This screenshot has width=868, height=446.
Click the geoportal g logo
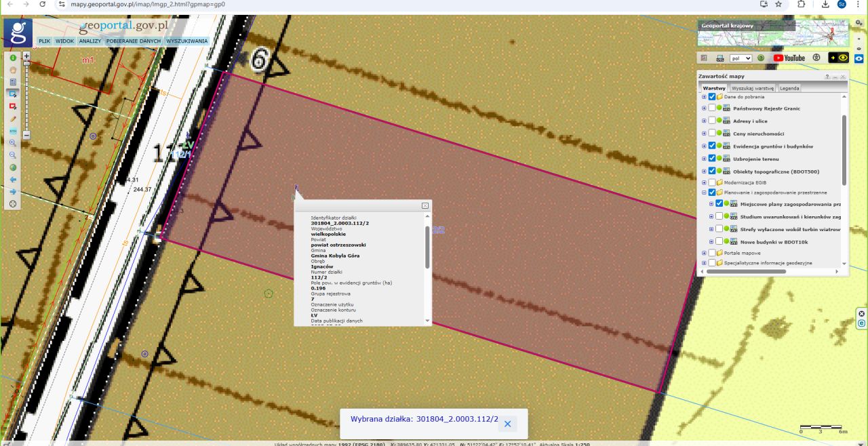tap(18, 33)
